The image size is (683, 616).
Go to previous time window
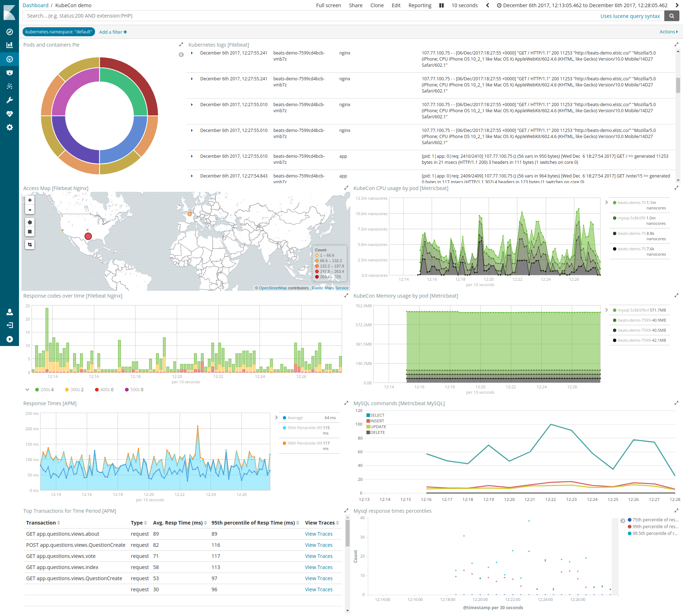(x=488, y=5)
